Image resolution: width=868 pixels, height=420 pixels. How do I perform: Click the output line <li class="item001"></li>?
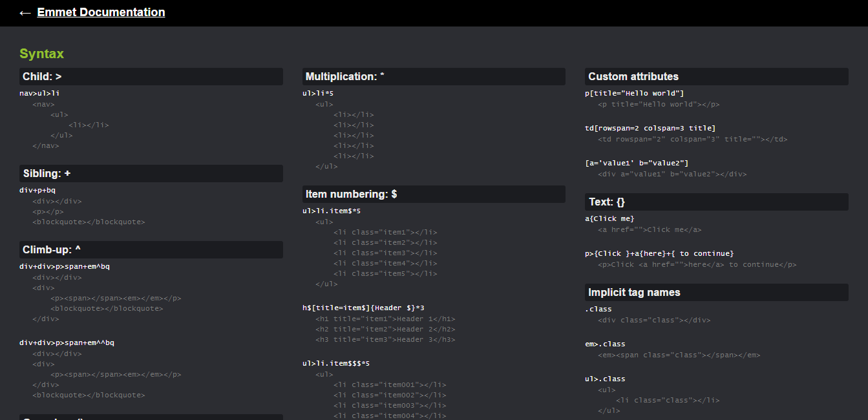[390, 384]
